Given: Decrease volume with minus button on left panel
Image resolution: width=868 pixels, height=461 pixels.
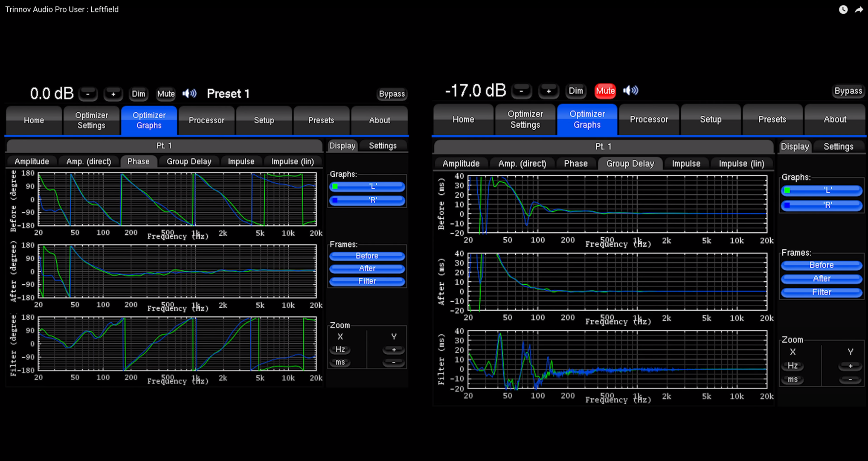Looking at the screenshot, I should 88,94.
